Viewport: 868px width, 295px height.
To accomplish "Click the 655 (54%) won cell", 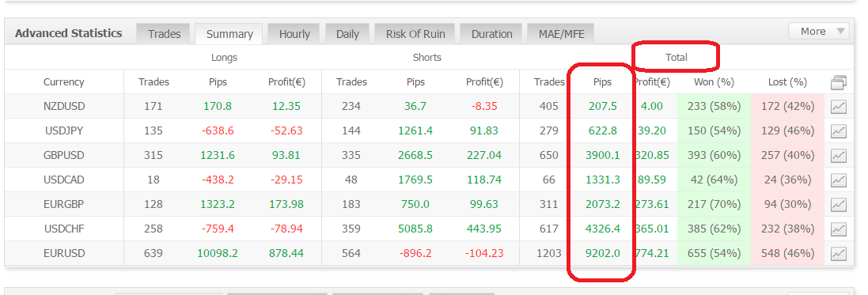I will [x=714, y=253].
